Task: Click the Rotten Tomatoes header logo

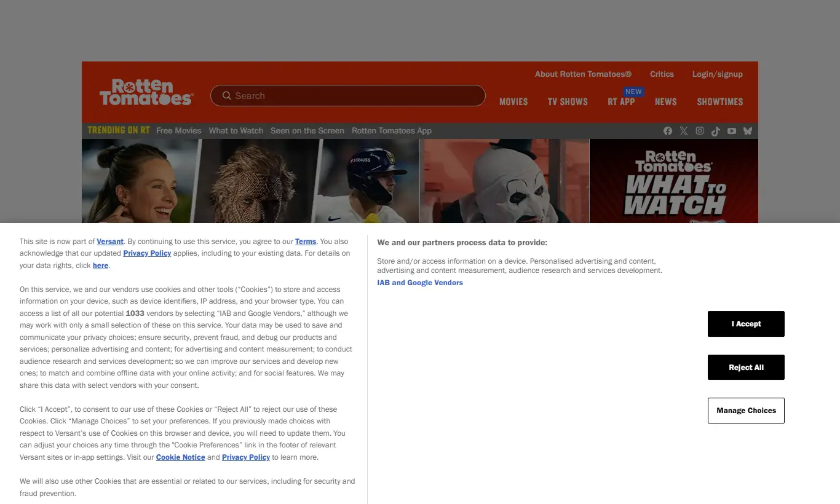Action: 146,92
